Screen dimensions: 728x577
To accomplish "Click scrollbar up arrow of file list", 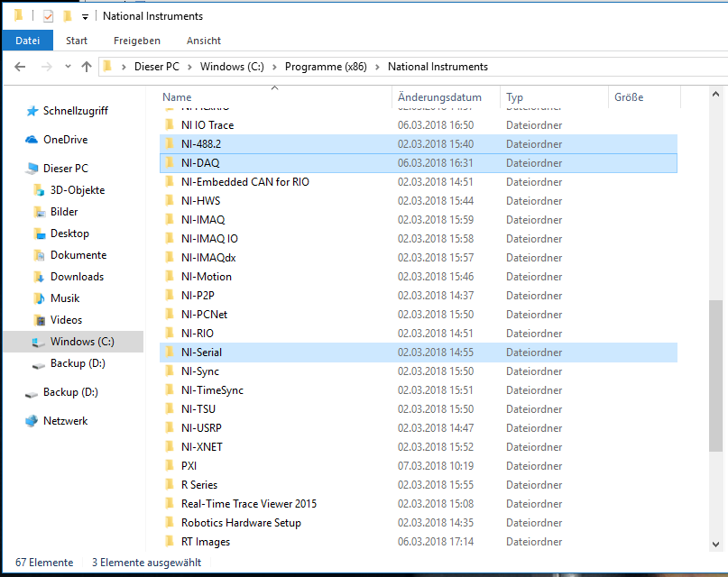I will pyautogui.click(x=715, y=94).
